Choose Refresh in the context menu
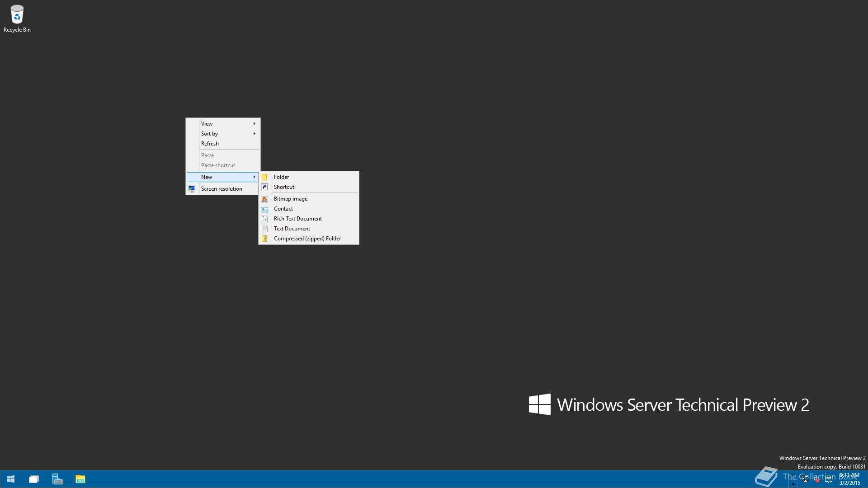This screenshot has width=868, height=488. coord(223,144)
